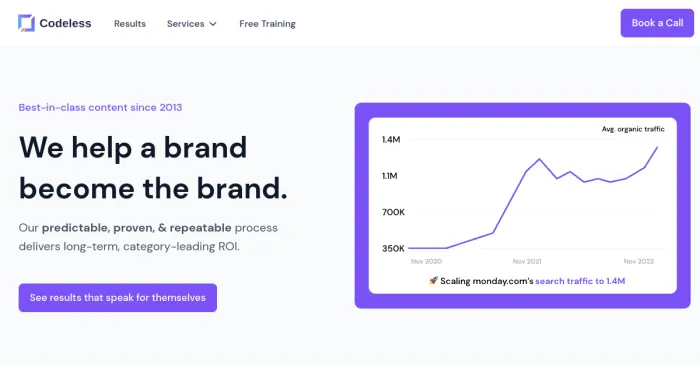Click the 350K axis label on chart

tap(393, 248)
